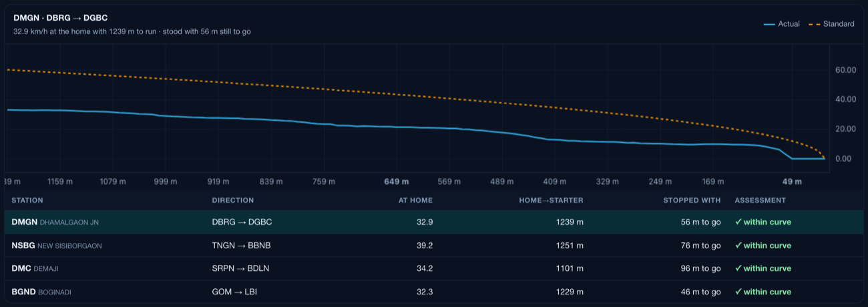Click the 759 m axis label
This screenshot has height=307, width=868.
(x=323, y=182)
